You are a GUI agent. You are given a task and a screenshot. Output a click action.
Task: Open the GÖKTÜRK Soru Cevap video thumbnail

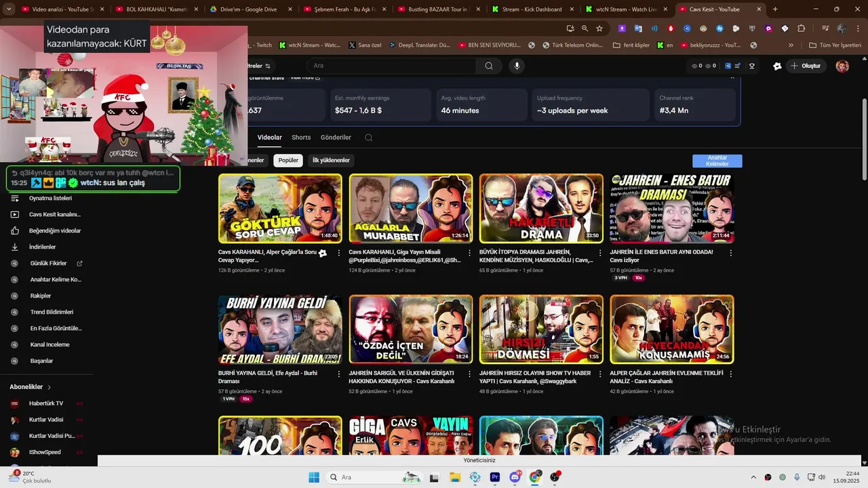(x=280, y=208)
